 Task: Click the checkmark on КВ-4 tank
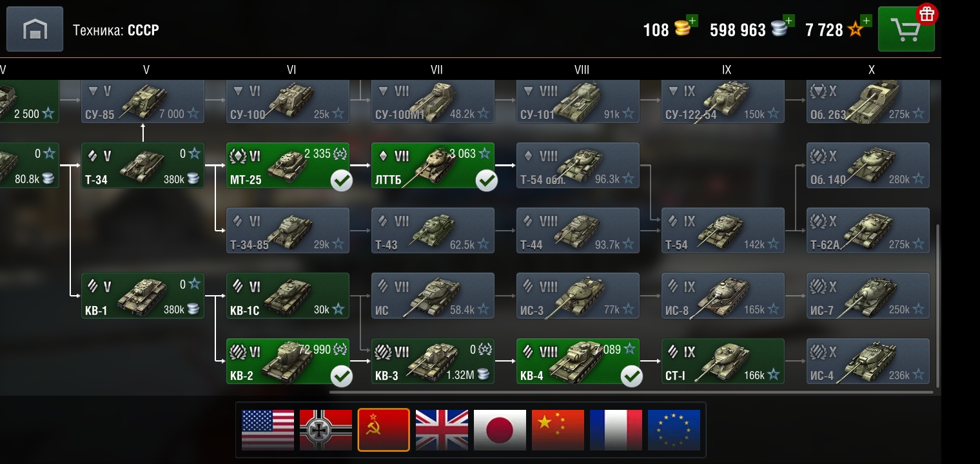tap(632, 376)
